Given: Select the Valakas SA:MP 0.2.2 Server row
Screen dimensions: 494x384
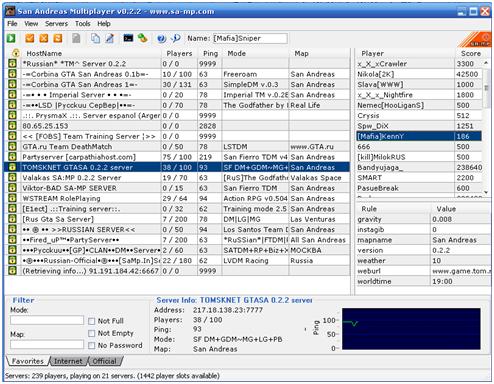Looking at the screenshot, I should (x=177, y=178).
